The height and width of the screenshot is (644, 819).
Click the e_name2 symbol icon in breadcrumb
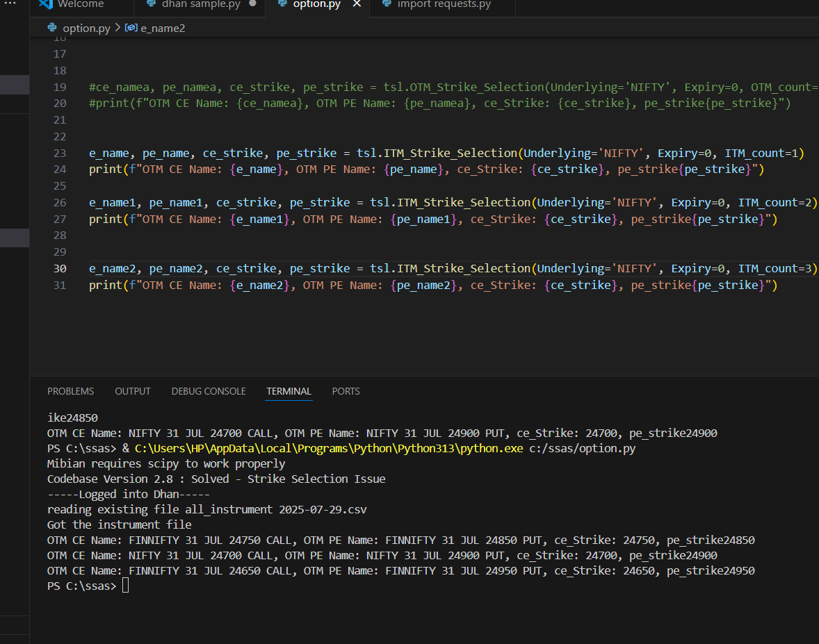(x=131, y=28)
